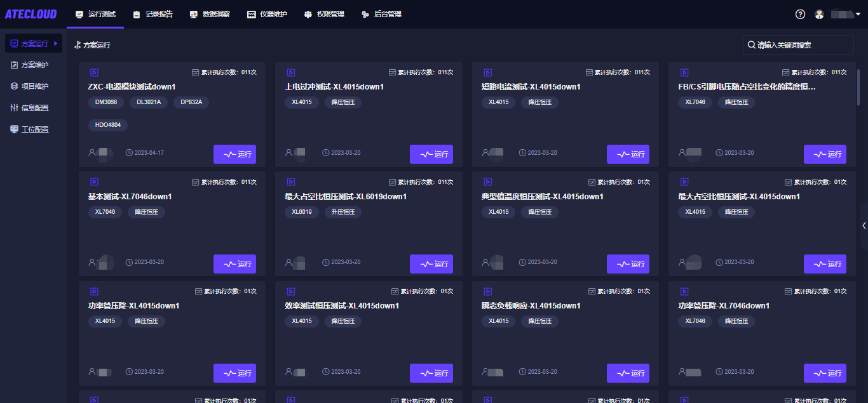Expand the user account dropdown arrow
This screenshot has width=868, height=403.
click(858, 14)
